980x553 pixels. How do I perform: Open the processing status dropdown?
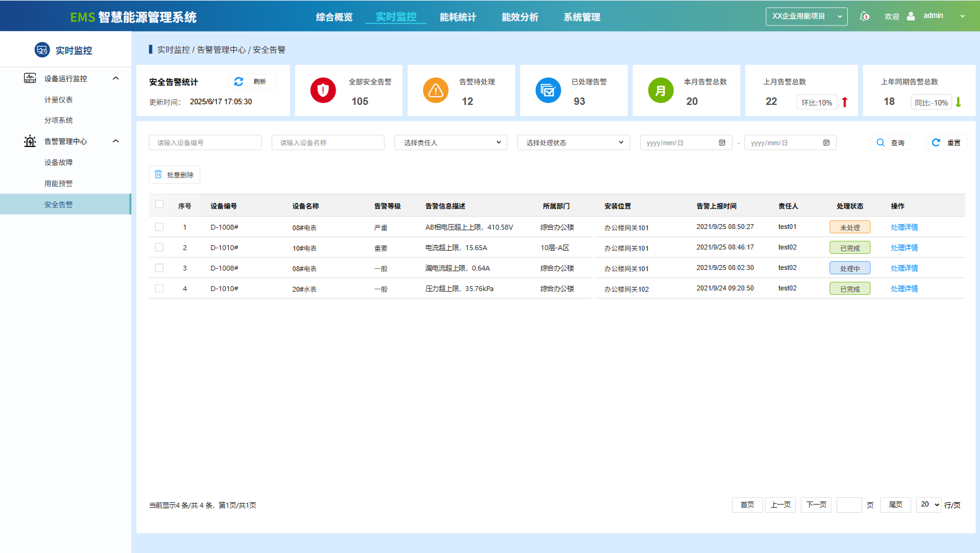tap(573, 143)
